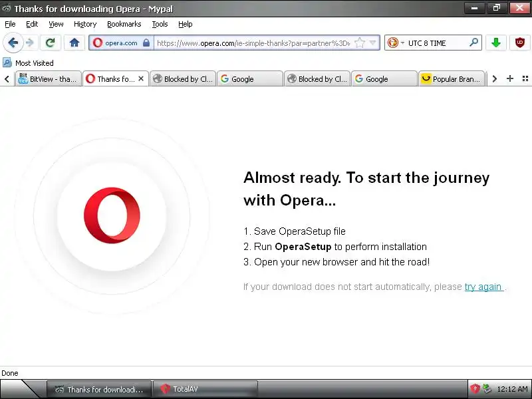Open the Bookmarks menu
Image resolution: width=532 pixels, height=399 pixels.
coord(124,24)
